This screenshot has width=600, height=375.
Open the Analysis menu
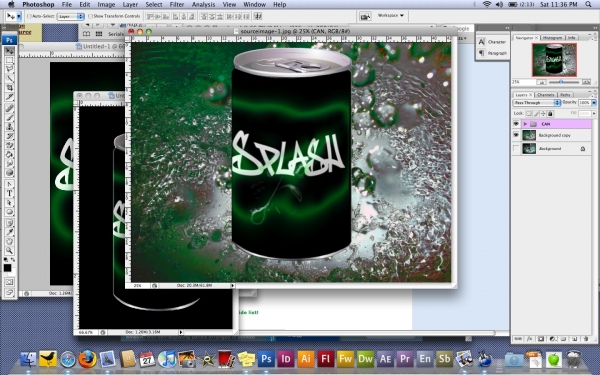pyautogui.click(x=203, y=5)
